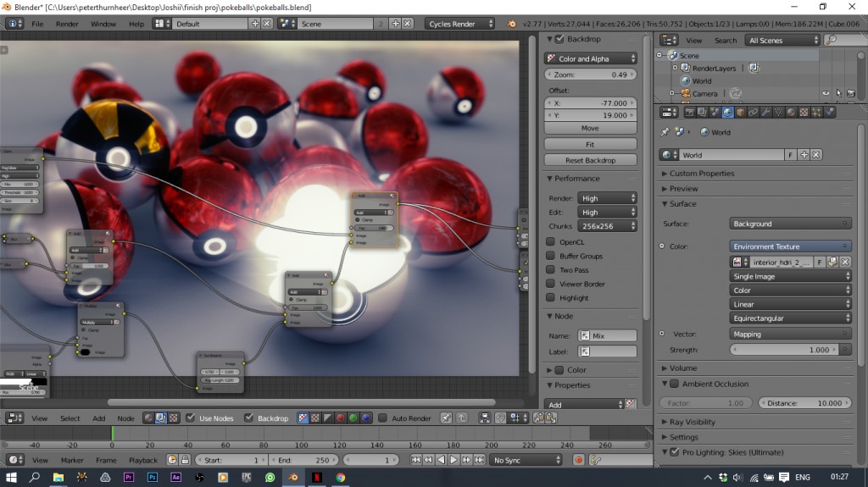Enable the OpenCL checkbox
This screenshot has width=868, height=487.
coord(551,242)
